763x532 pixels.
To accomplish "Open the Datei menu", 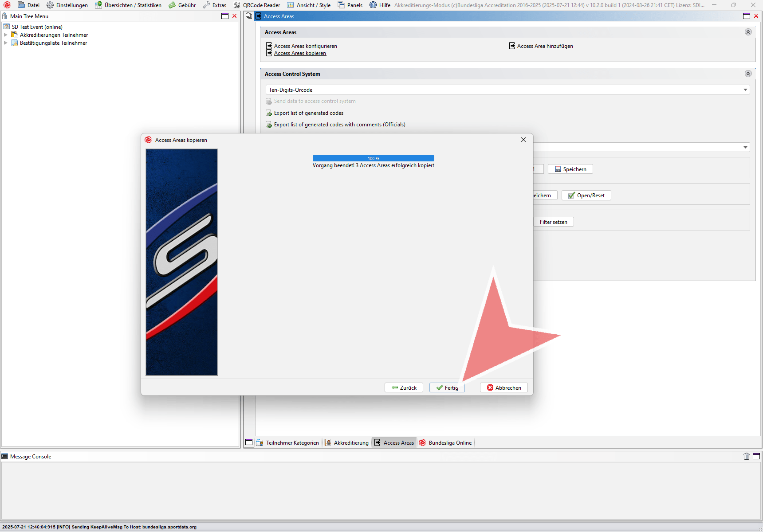I will [28, 5].
